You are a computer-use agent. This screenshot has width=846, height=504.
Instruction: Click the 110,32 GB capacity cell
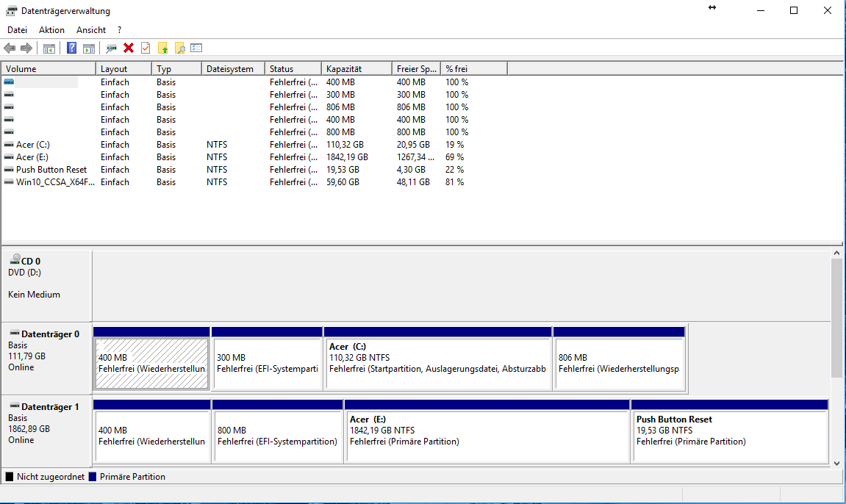[x=345, y=145]
